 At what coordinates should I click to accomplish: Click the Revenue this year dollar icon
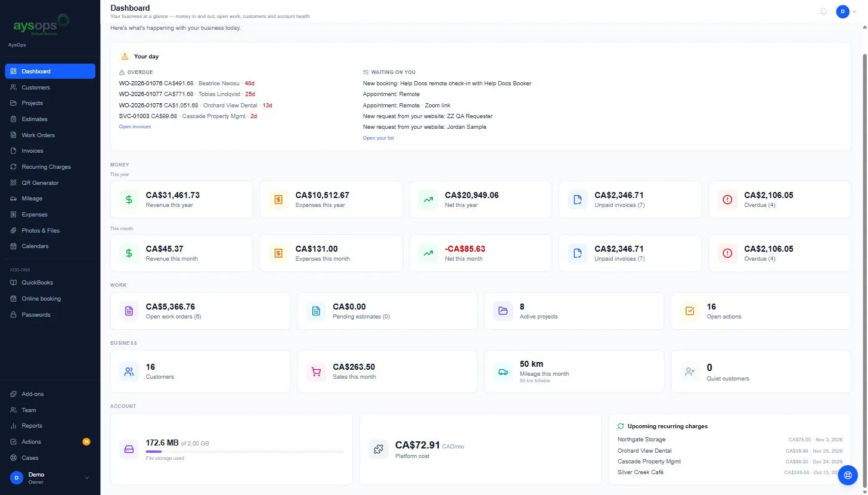point(129,200)
